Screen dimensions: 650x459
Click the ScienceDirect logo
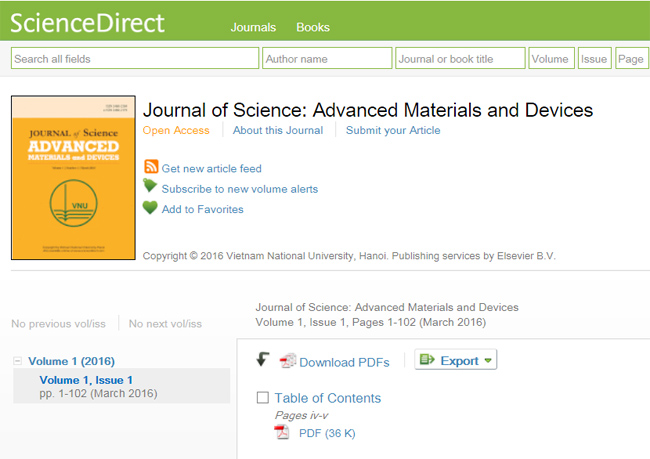tap(88, 24)
